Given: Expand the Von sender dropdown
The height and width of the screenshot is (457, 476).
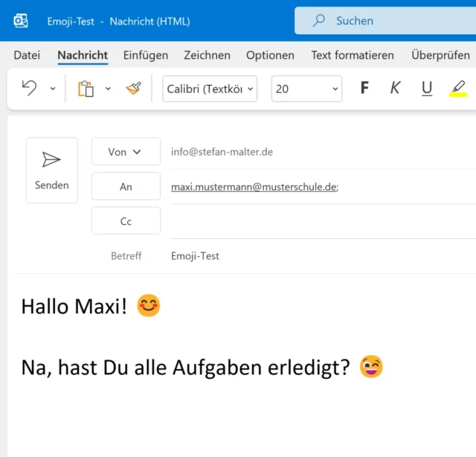Looking at the screenshot, I should 126,152.
